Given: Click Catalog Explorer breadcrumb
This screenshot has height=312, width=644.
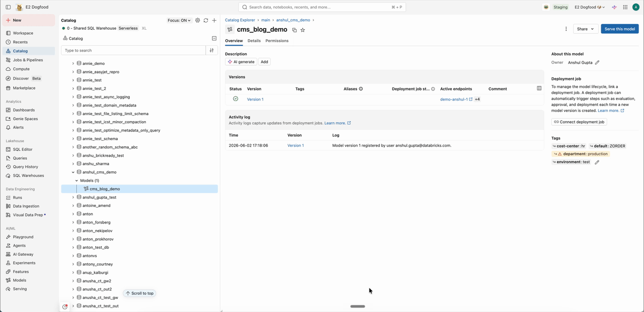Looking at the screenshot, I should 240,20.
